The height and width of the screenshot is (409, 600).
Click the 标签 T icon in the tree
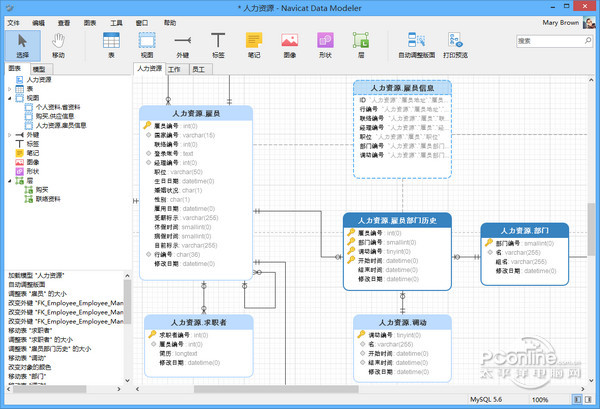(x=20, y=144)
